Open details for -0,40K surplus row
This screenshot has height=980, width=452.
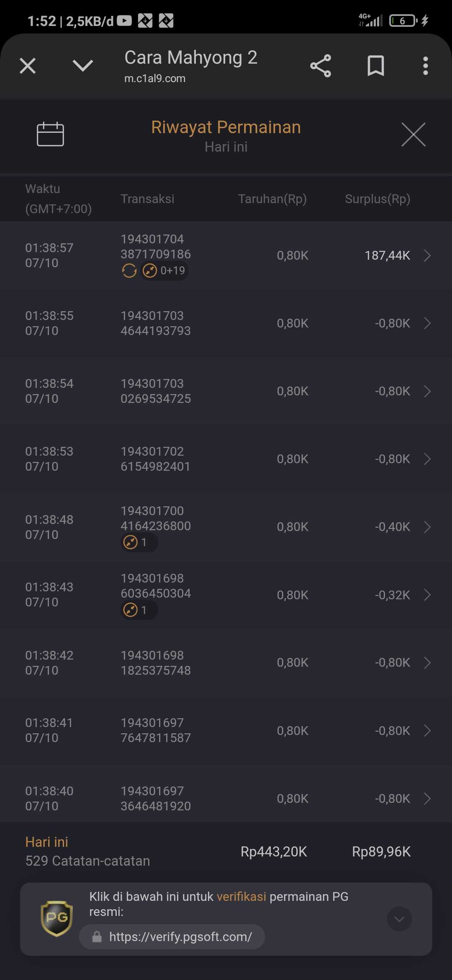427,527
